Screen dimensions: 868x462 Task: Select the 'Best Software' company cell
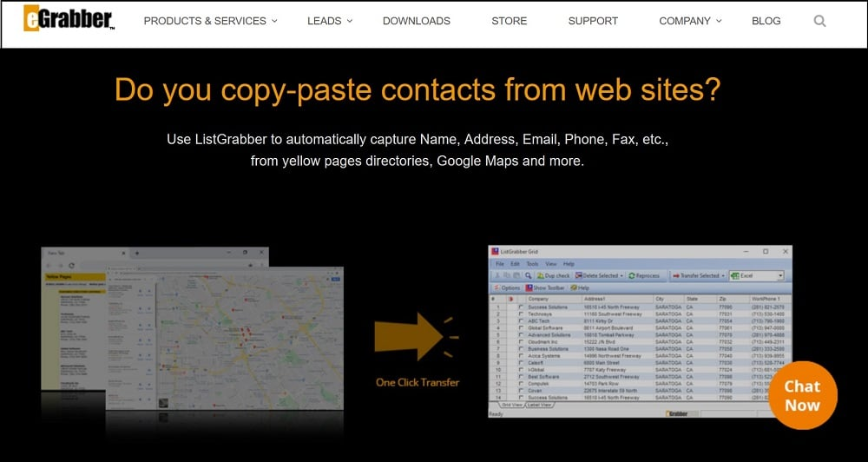tap(543, 377)
